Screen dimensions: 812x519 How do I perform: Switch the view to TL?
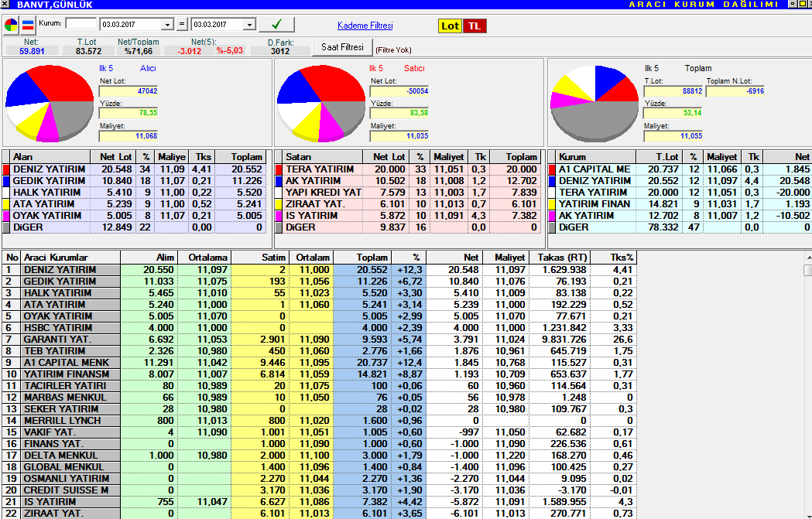pos(475,26)
